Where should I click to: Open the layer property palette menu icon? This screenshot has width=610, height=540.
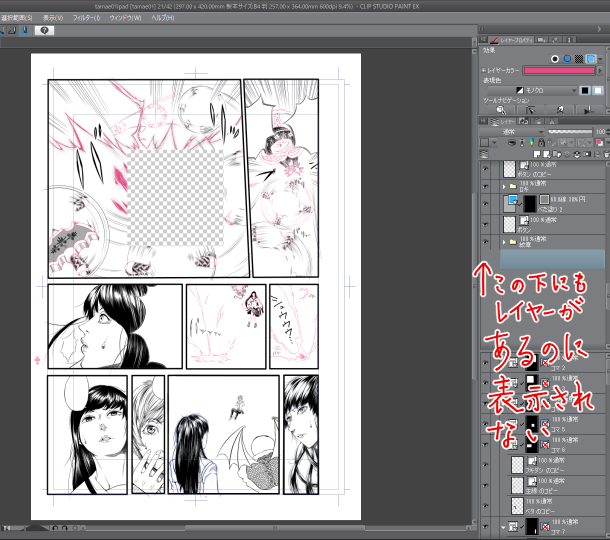[x=484, y=40]
